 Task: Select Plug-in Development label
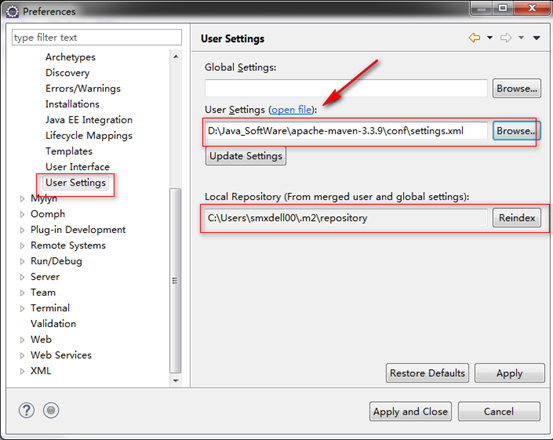(78, 230)
